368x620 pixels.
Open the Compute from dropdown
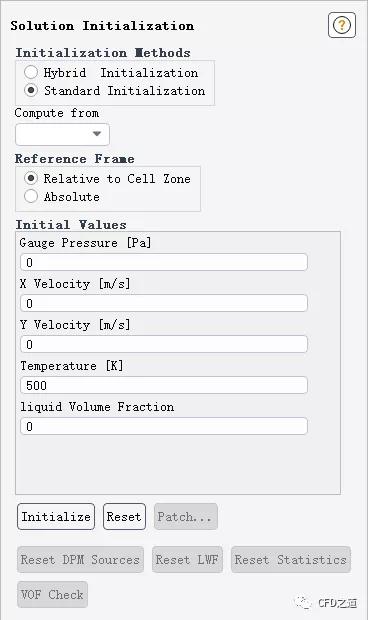[62, 134]
